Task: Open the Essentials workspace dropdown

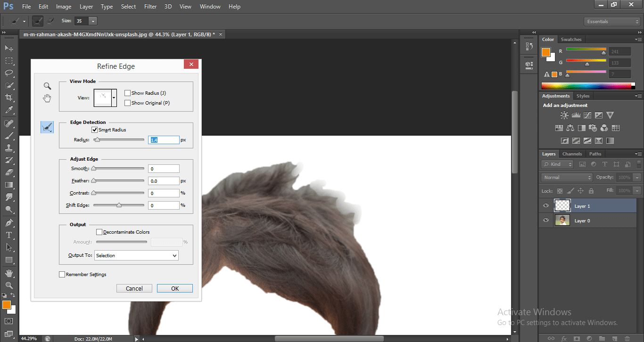Action: pyautogui.click(x=611, y=22)
